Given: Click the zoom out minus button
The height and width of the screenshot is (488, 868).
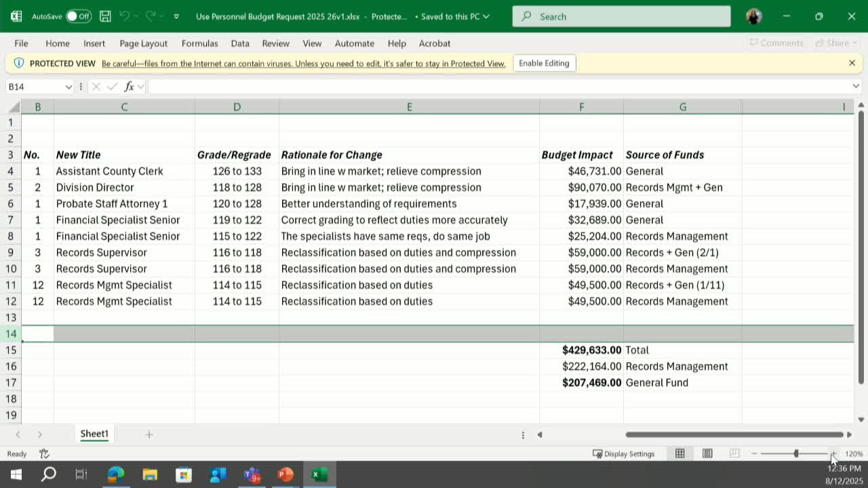Looking at the screenshot, I should coord(754,453).
